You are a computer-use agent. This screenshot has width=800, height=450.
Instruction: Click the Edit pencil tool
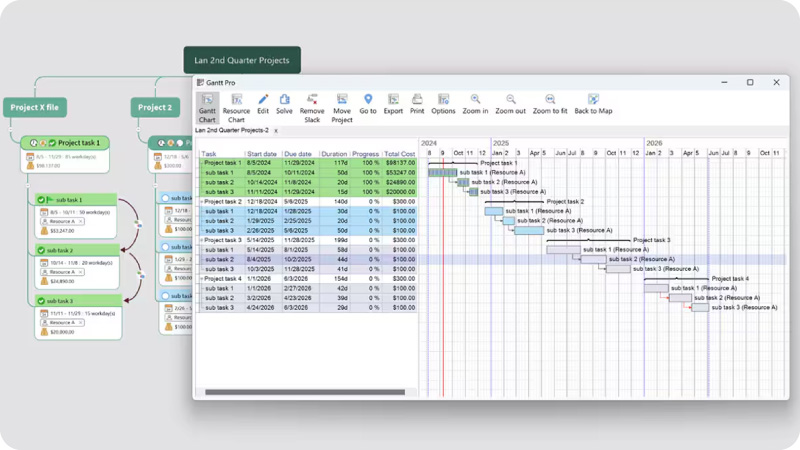pos(263,104)
